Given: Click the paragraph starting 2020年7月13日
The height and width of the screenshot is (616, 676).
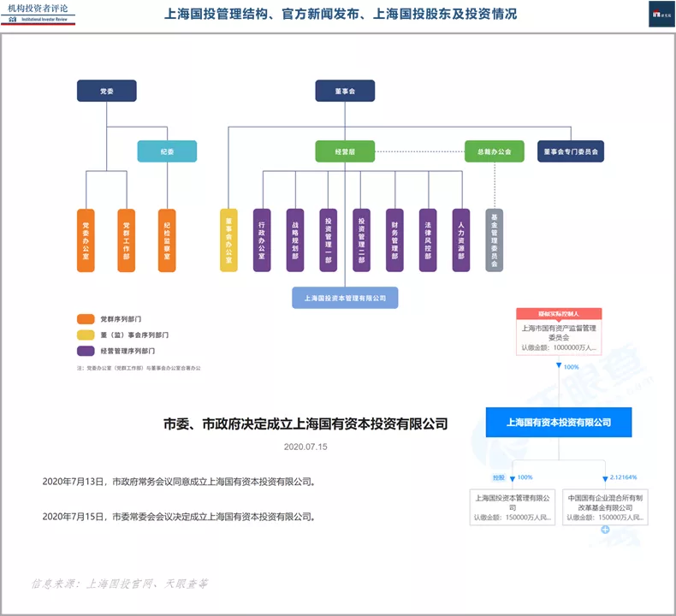Looking at the screenshot, I should [179, 482].
